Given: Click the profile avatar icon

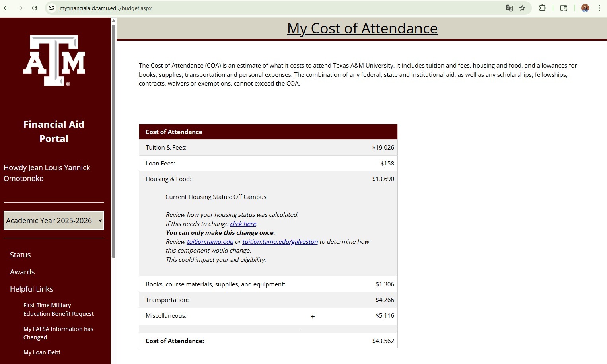Looking at the screenshot, I should (585, 8).
